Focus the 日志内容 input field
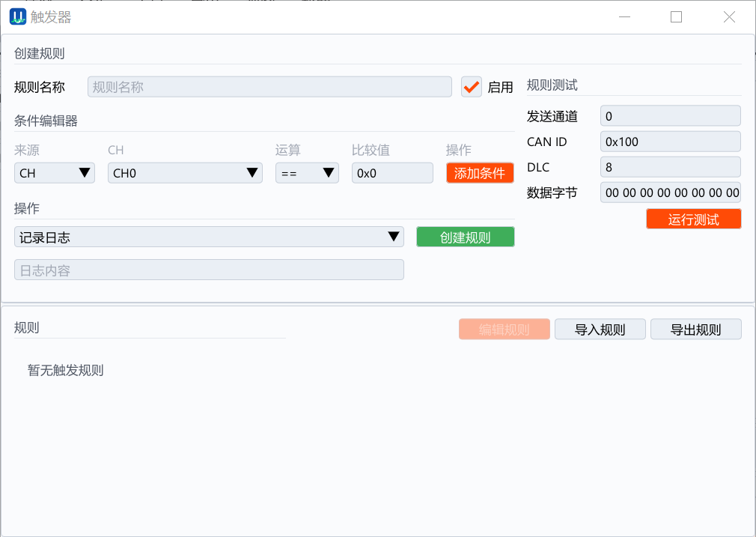Screen dimensions: 756x537 coord(209,270)
